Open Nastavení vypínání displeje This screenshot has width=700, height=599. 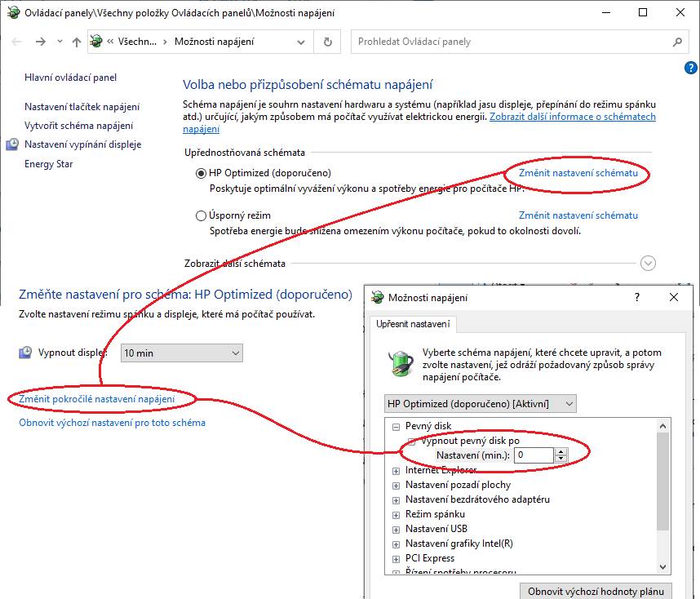tap(83, 144)
